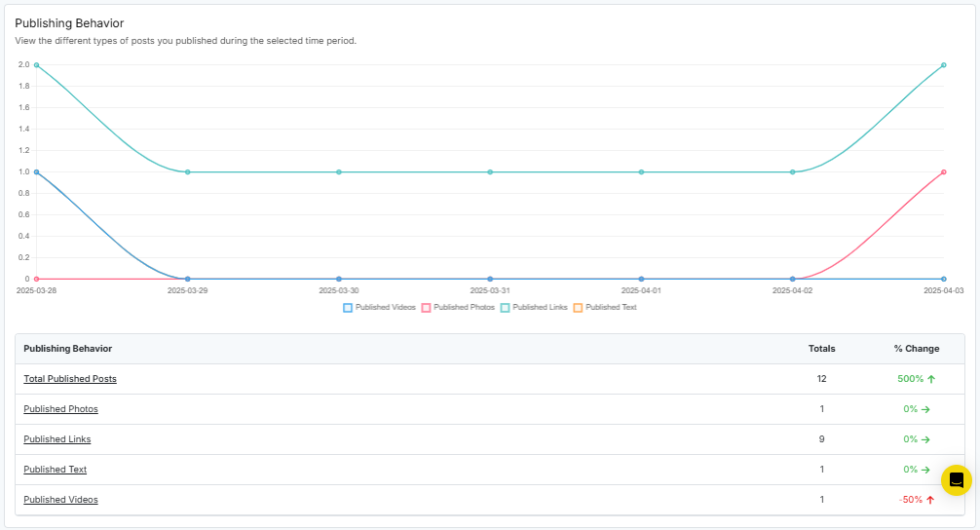Toggle Published Text legend swatch
This screenshot has width=980, height=530.
578,308
